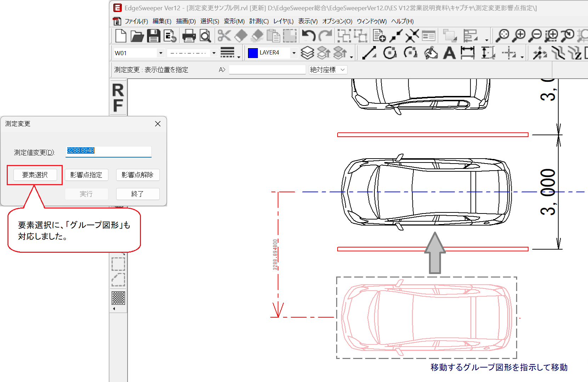Image resolution: width=588 pixels, height=382 pixels.
Task: Open the print preview tool
Action: point(205,36)
